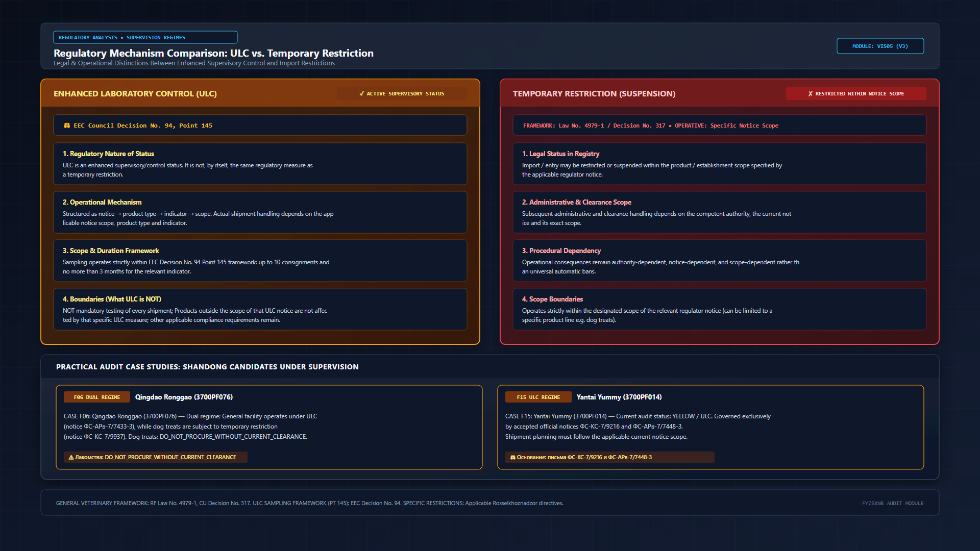
Task: Click the Основание: письма ФС-КС-7/9216 label
Action: point(610,458)
